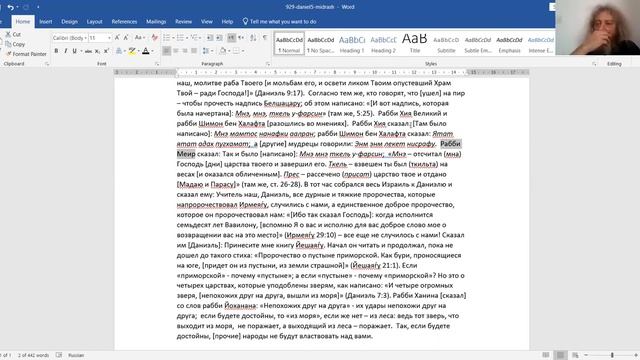The image size is (640, 360).
Task: Clear all formatting with eraser icon
Action: coord(154,38)
